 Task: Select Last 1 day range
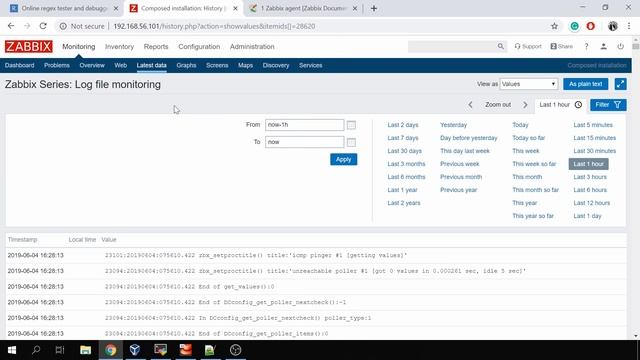pyautogui.click(x=587, y=216)
